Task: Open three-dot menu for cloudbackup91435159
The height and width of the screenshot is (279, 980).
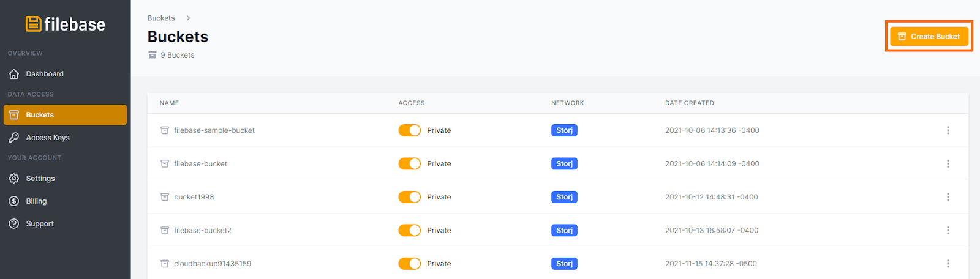Action: (x=948, y=264)
